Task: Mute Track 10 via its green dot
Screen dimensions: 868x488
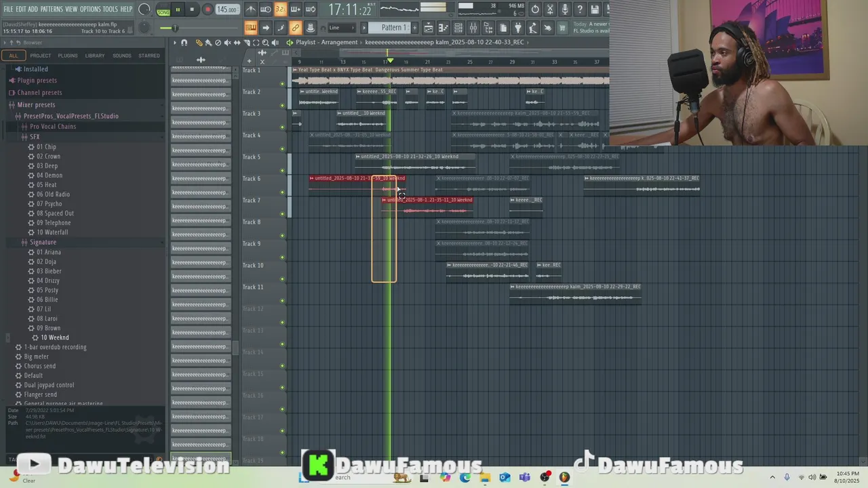Action: pos(283,279)
